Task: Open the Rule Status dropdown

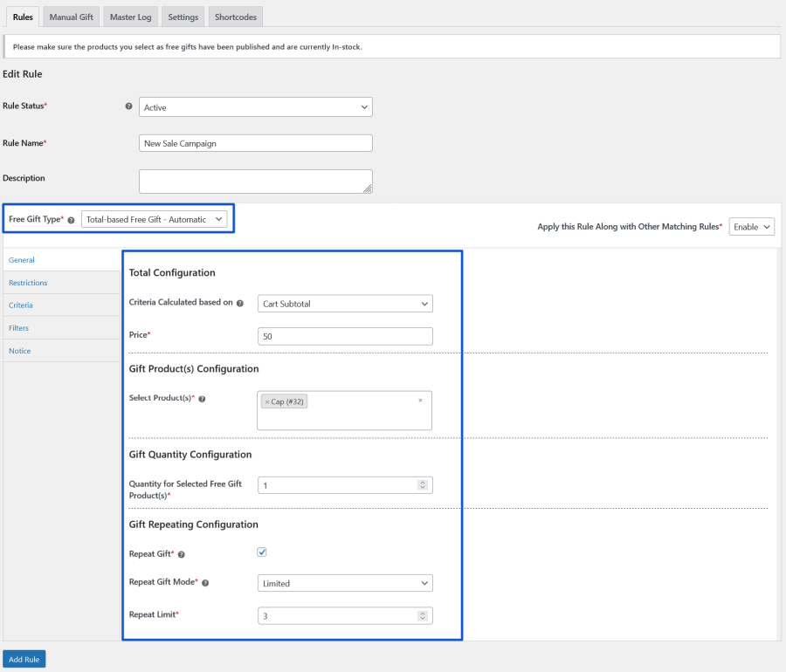Action: pyautogui.click(x=255, y=107)
